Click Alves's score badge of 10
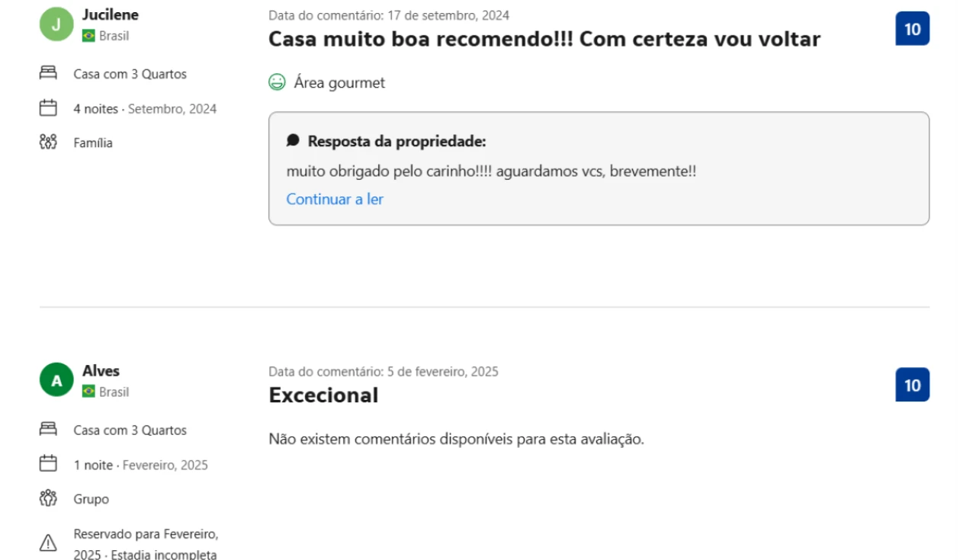The image size is (976, 560). (912, 385)
